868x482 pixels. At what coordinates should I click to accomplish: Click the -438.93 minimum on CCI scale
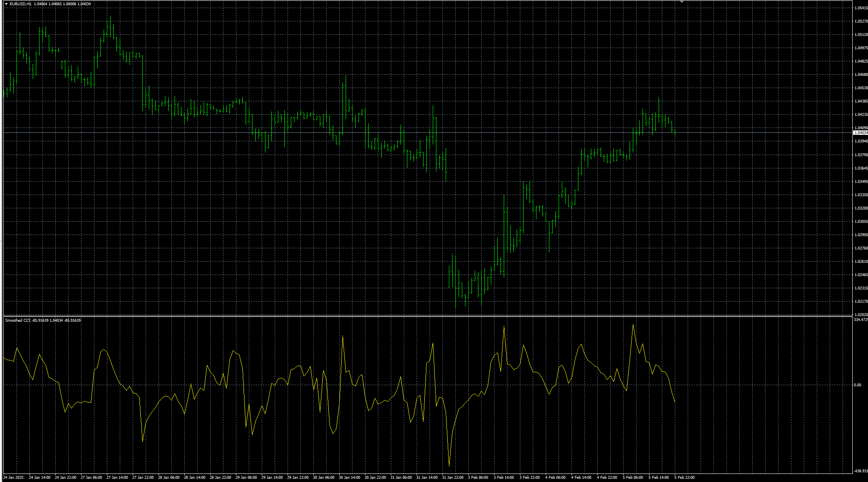coord(861,471)
